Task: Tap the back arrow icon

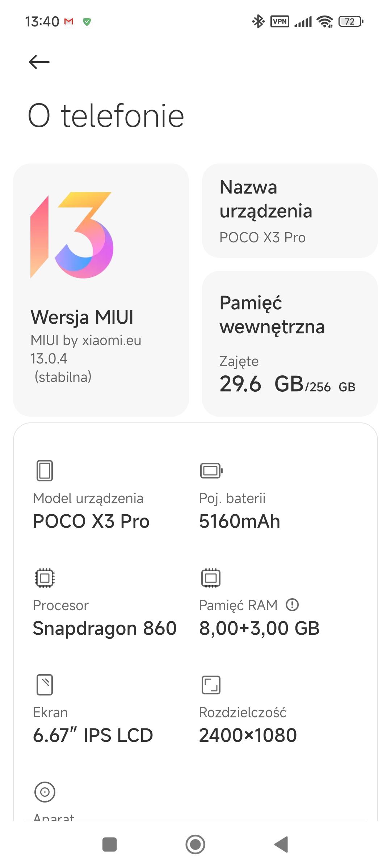Action: coord(39,62)
